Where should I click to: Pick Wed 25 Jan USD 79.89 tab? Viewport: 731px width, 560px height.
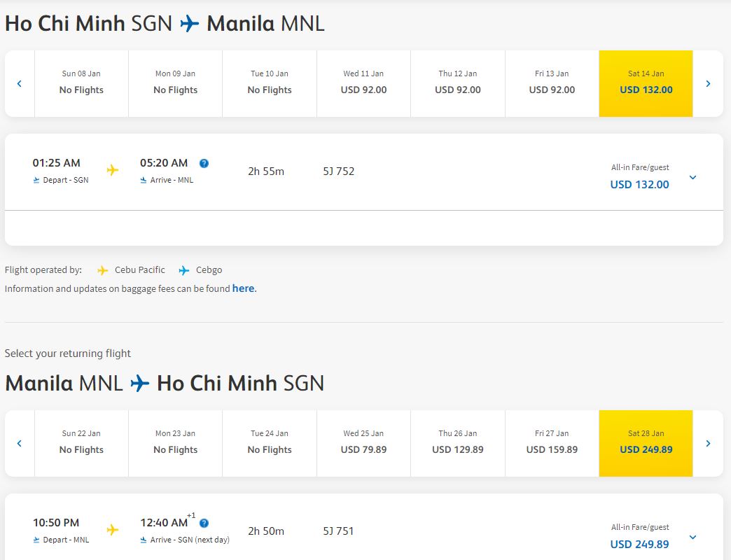(363, 443)
